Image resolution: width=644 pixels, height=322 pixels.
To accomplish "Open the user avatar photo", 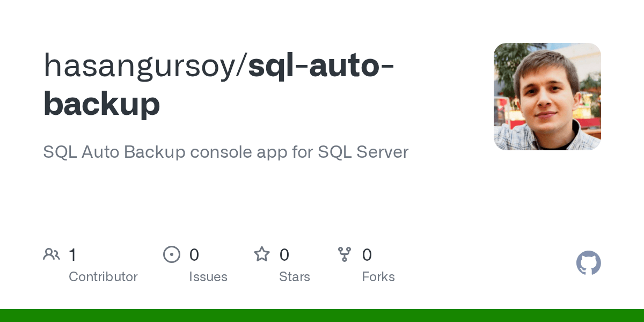I will [x=547, y=97].
